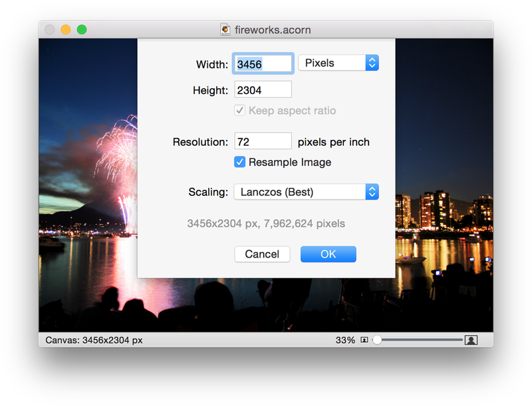532x406 pixels.
Task: Dismiss the dialog with Cancel
Action: coord(262,254)
